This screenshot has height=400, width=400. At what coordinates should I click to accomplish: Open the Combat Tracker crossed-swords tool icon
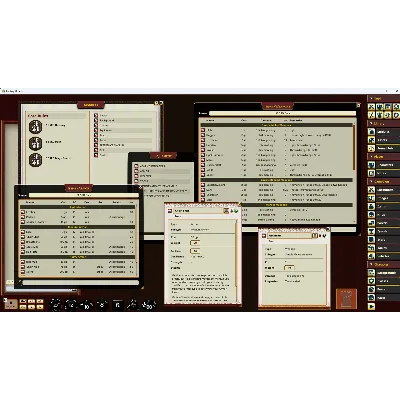(x=371, y=107)
